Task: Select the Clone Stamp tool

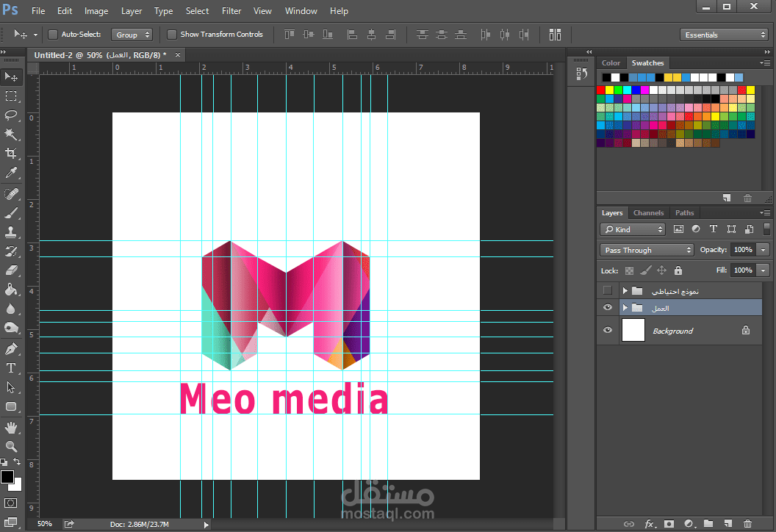Action: tap(11, 231)
